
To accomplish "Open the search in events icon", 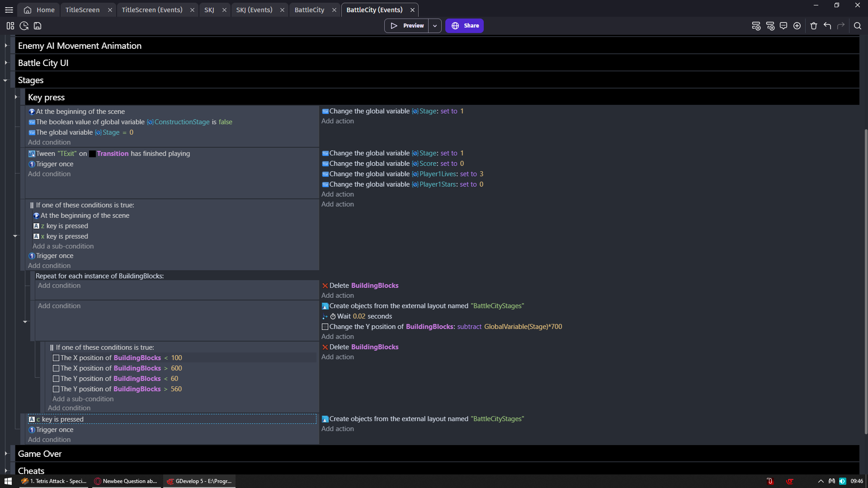I will [858, 26].
